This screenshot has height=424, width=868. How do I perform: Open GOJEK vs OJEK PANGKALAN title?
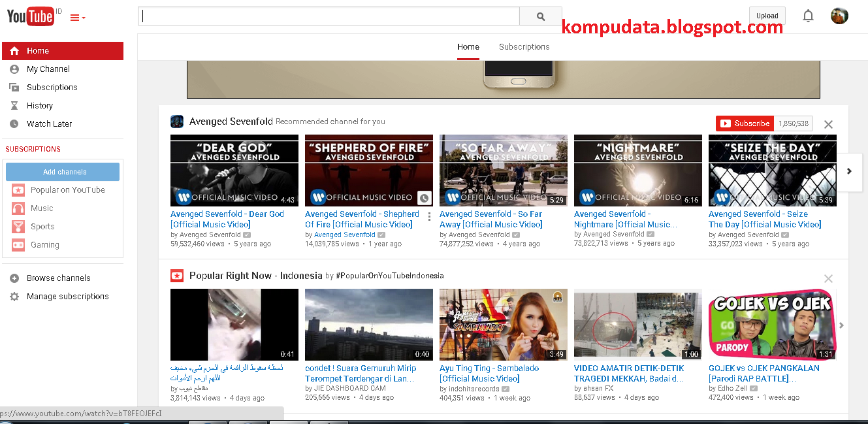click(764, 374)
